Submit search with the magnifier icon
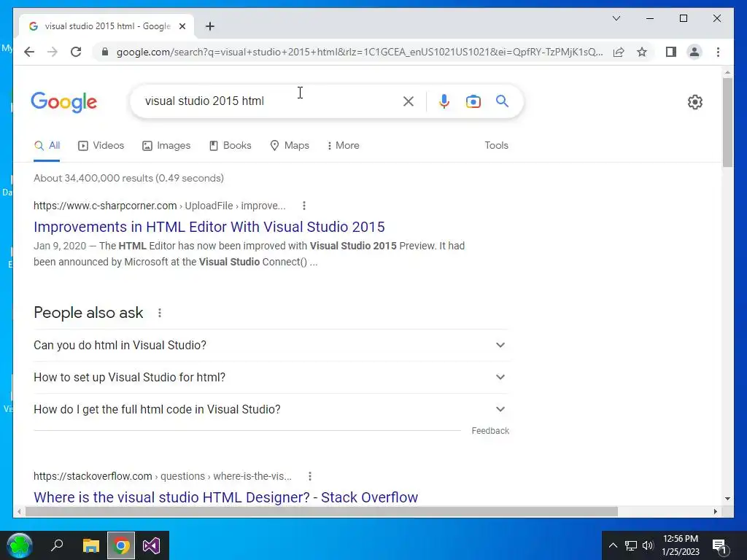This screenshot has width=747, height=560. [502, 101]
